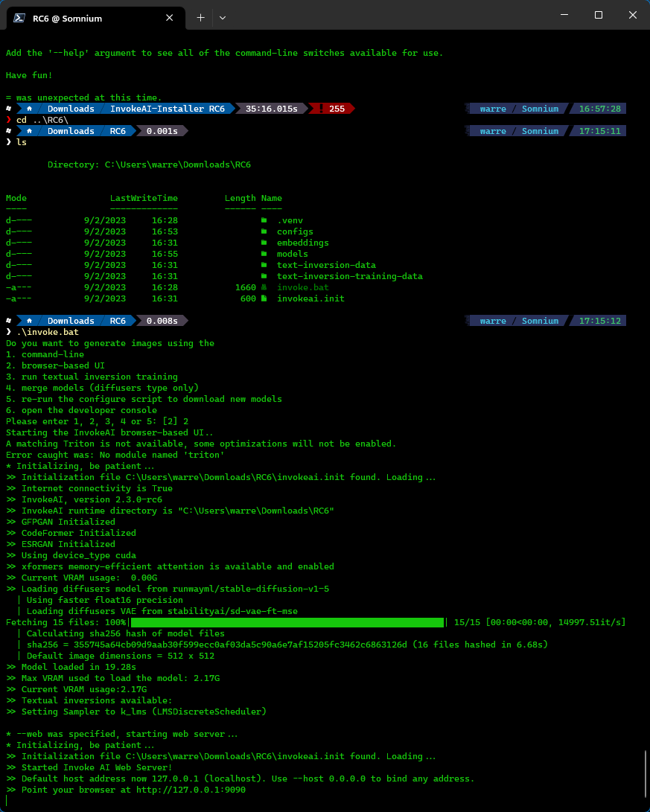Click the batch file icon next to invoke.bat
The height and width of the screenshot is (812, 650).
264,287
